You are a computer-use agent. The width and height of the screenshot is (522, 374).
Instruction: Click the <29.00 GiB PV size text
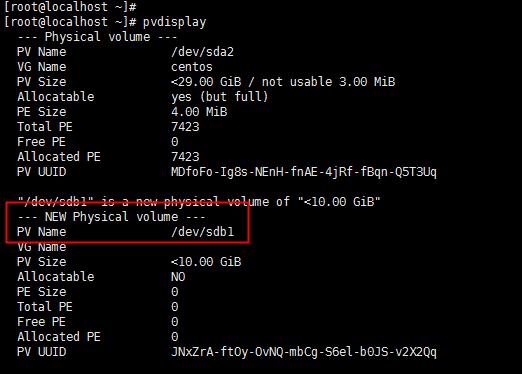coord(206,82)
